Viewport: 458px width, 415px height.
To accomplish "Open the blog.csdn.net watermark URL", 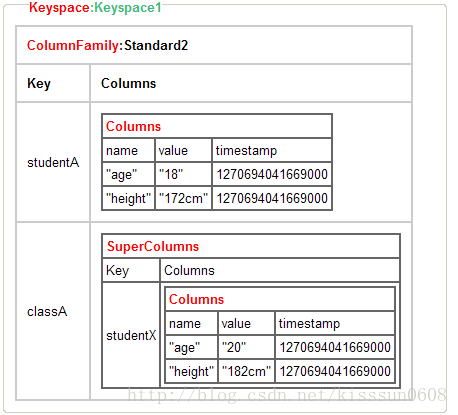I will click(x=287, y=395).
